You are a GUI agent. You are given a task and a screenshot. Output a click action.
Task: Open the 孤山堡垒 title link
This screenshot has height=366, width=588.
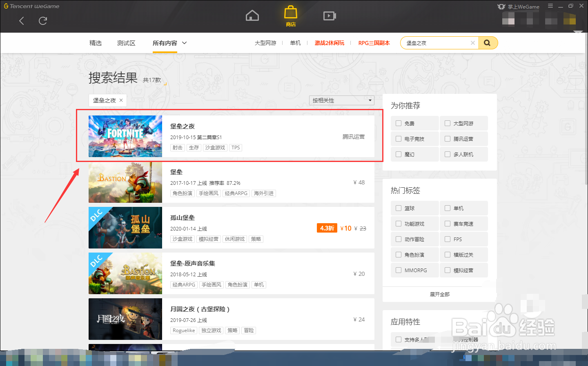(183, 217)
